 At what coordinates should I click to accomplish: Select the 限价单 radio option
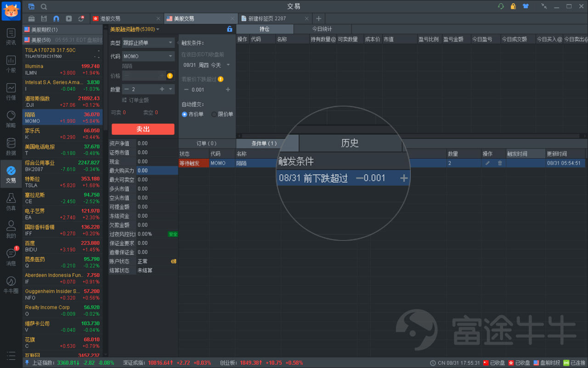(214, 114)
